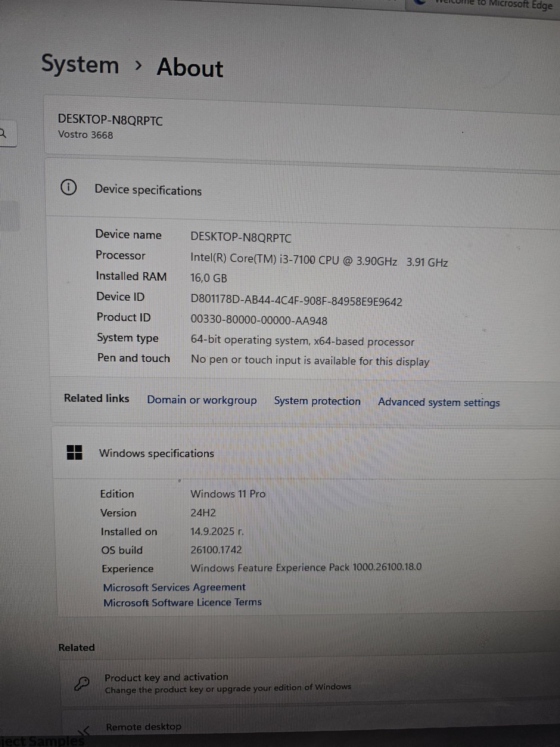Open Advanced system settings link
This screenshot has width=560, height=747.
coord(439,402)
